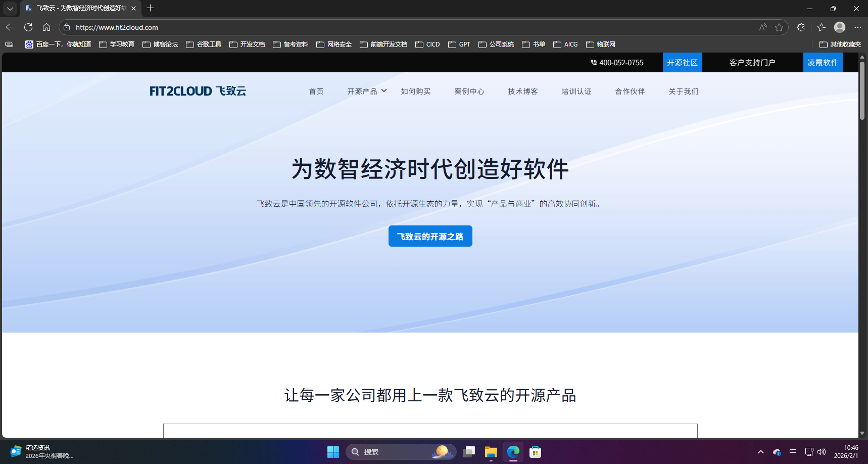Open 博客论坛 bookmark folder
The width and height of the screenshot is (868, 464).
[x=160, y=44]
